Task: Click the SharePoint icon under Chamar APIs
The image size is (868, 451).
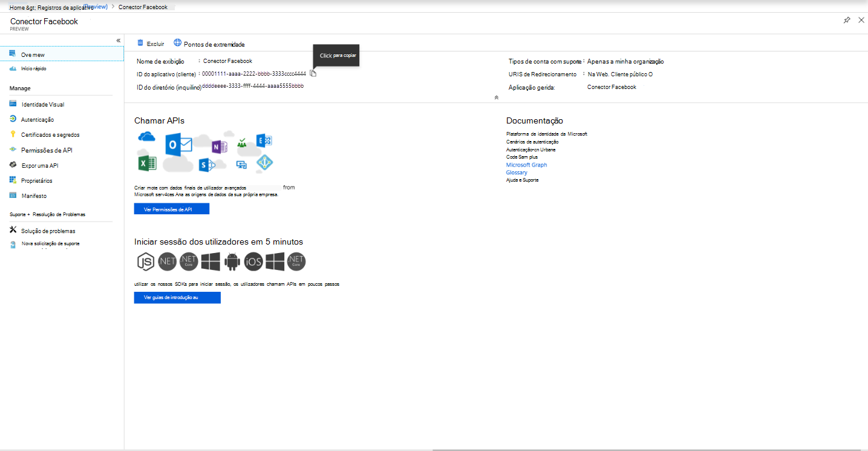Action: [x=209, y=165]
